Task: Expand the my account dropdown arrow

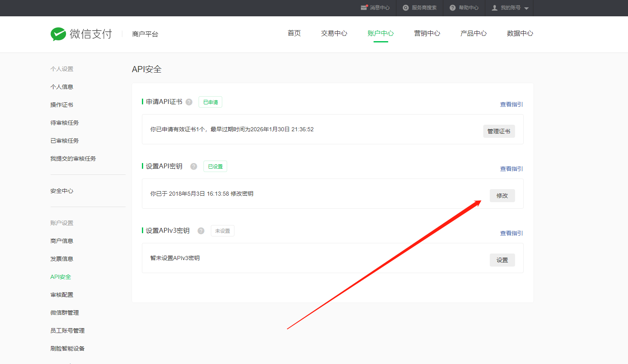Action: point(526,8)
